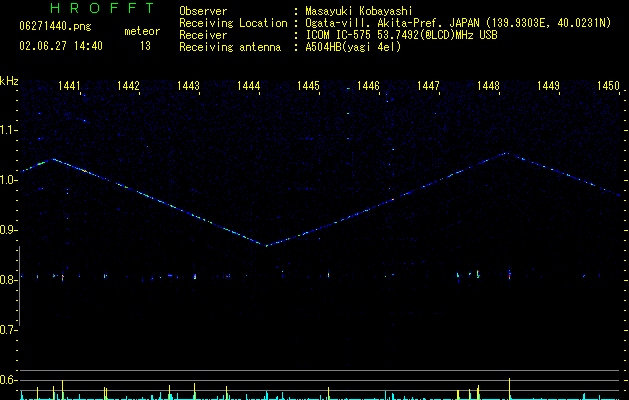Click the date stamp 02.06.27 14:40
This screenshot has width=629, height=400.
[x=61, y=46]
